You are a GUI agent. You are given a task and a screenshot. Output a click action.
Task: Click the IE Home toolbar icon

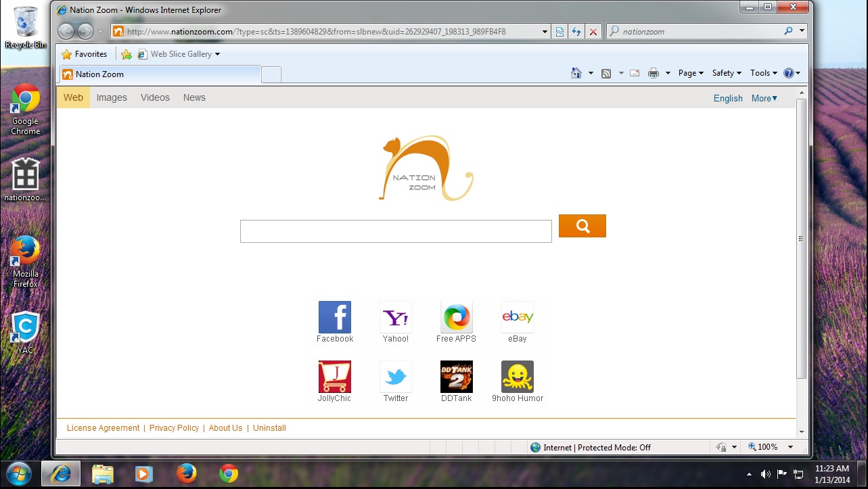click(x=576, y=73)
